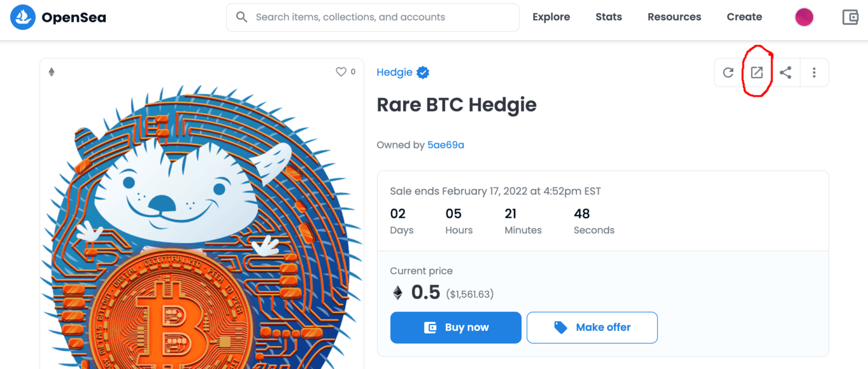This screenshot has width=868, height=369.
Task: Open the three-dot more options menu
Action: pyautogui.click(x=814, y=73)
